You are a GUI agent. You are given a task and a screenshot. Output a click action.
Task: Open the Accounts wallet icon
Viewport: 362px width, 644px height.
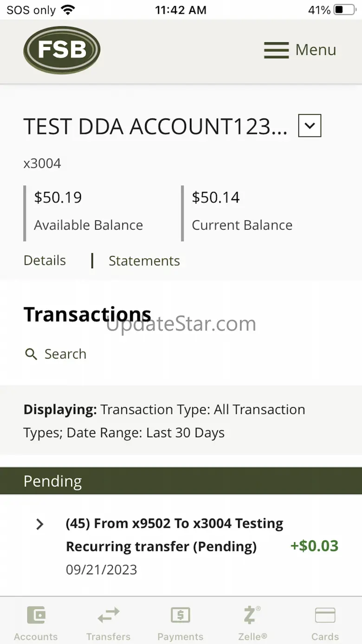click(x=36, y=616)
